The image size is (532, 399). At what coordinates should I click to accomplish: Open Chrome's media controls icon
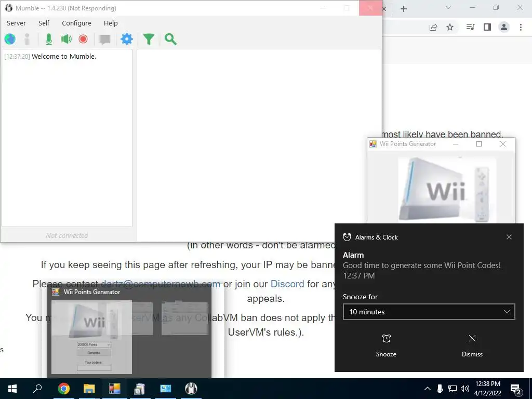470,27
